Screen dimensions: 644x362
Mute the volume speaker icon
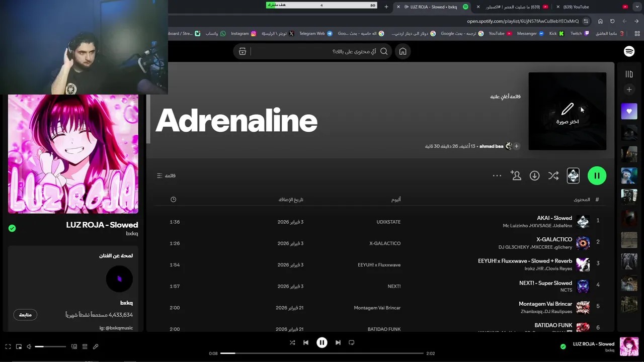pos(29,346)
